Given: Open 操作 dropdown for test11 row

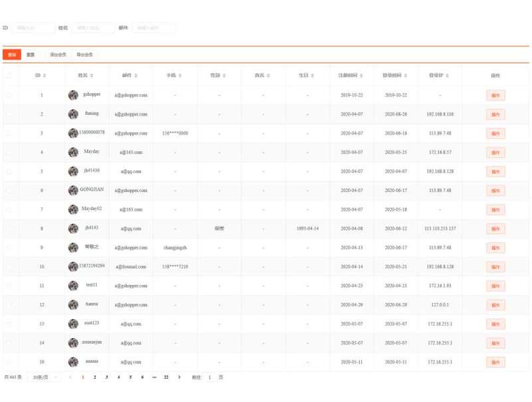Looking at the screenshot, I should 495,286.
